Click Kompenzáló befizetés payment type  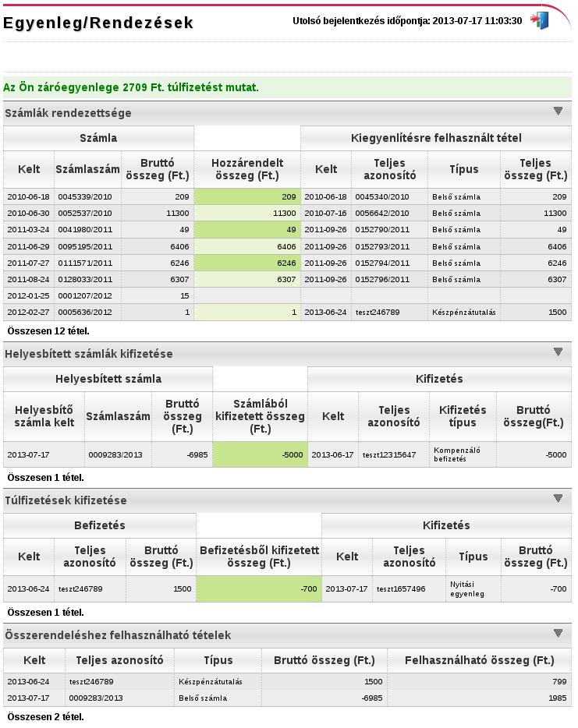click(x=457, y=454)
